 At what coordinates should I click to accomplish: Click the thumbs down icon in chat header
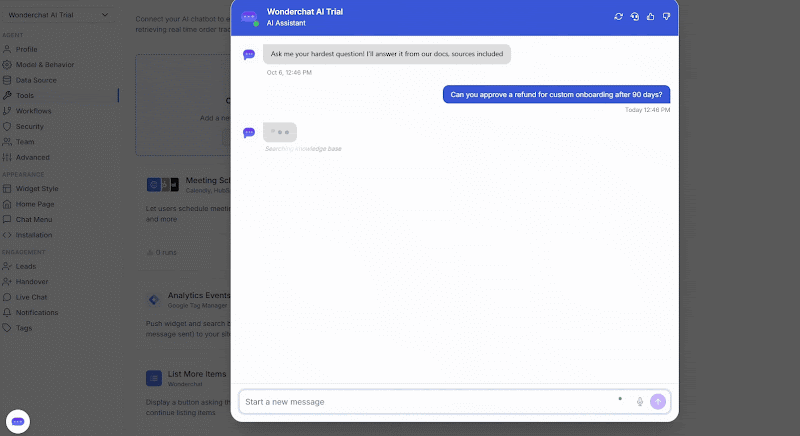(666, 16)
